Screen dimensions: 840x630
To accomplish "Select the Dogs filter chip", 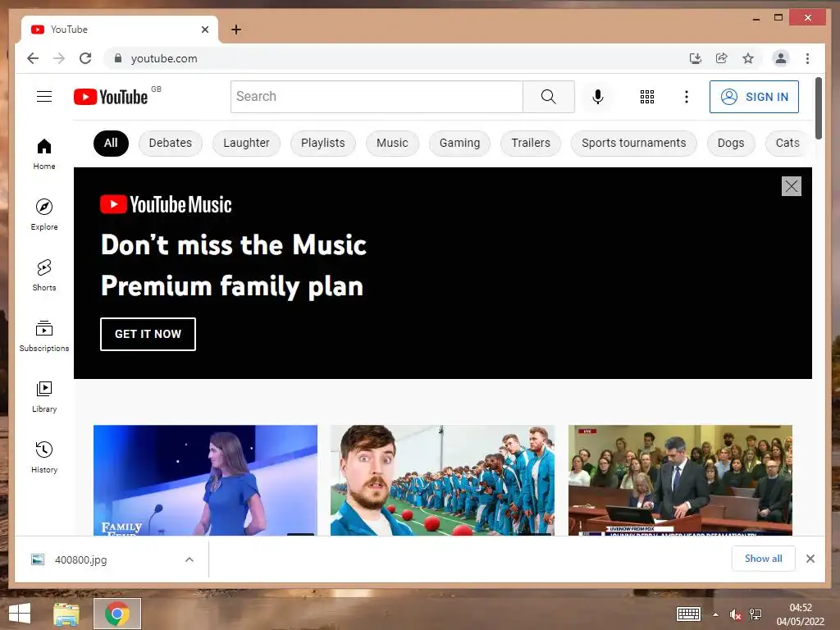I will (x=731, y=143).
